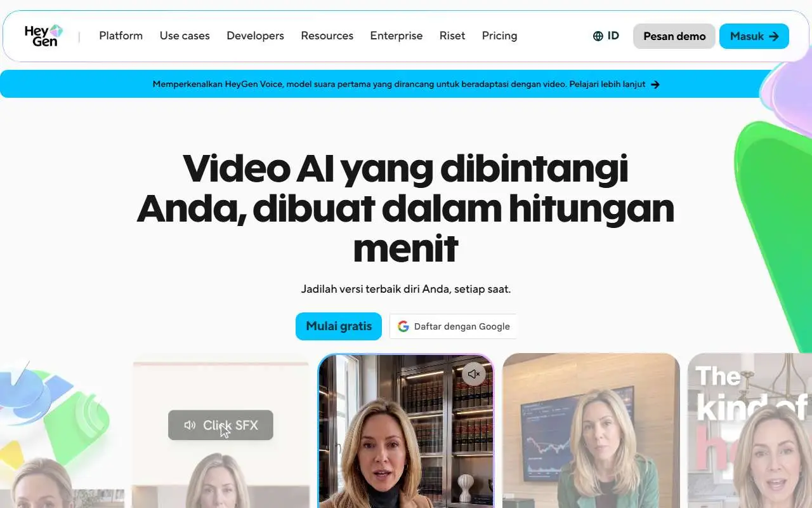Image resolution: width=812 pixels, height=508 pixels.
Task: Open the Platform menu
Action: (x=121, y=36)
